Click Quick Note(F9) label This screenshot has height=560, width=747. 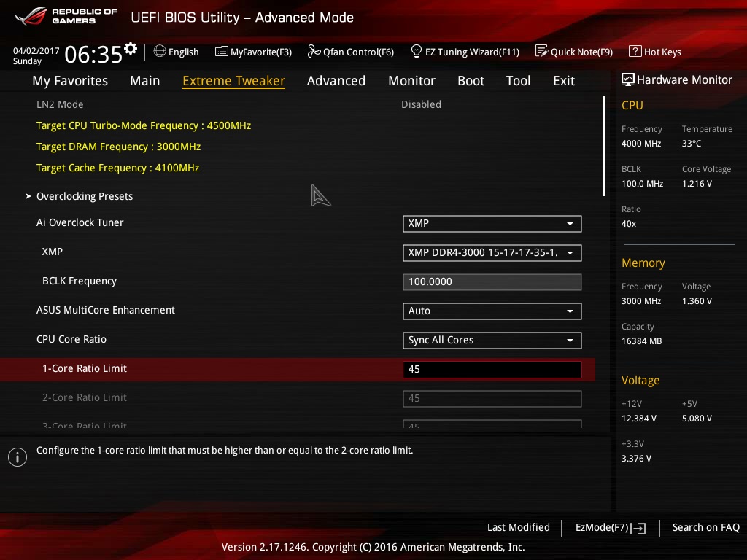(581, 52)
